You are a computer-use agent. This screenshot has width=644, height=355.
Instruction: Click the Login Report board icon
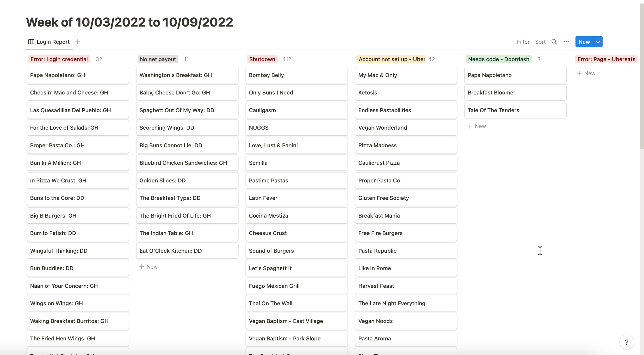coord(31,42)
